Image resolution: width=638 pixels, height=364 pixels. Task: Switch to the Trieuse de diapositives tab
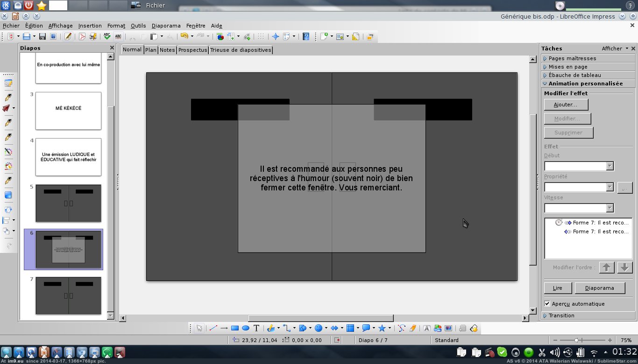(241, 50)
